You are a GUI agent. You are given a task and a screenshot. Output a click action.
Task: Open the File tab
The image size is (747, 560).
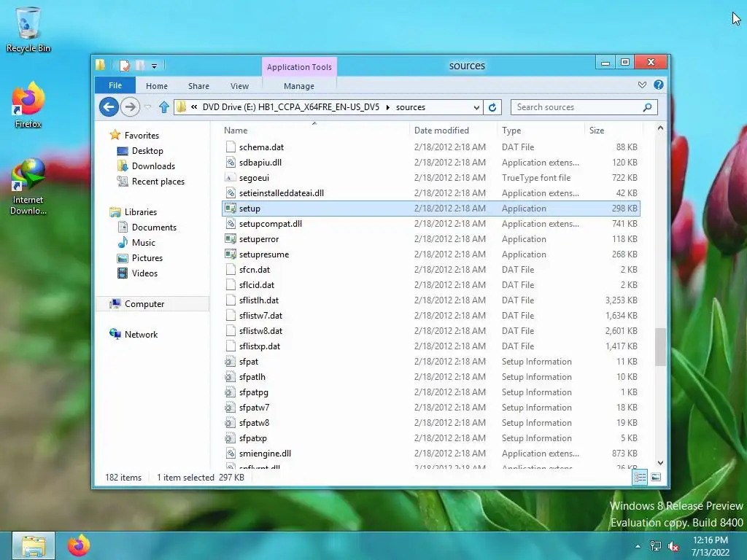[115, 85]
